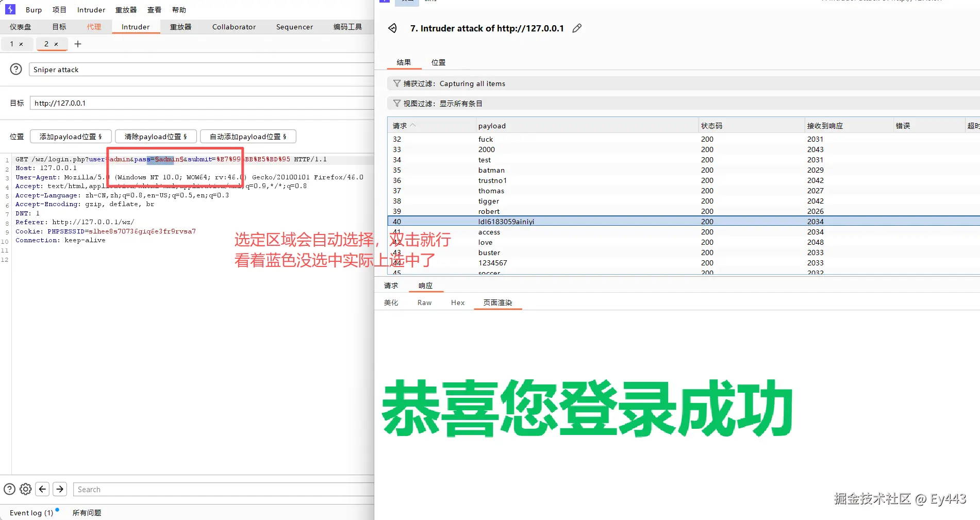Close Intruder tab 1 with its x

(x=21, y=44)
